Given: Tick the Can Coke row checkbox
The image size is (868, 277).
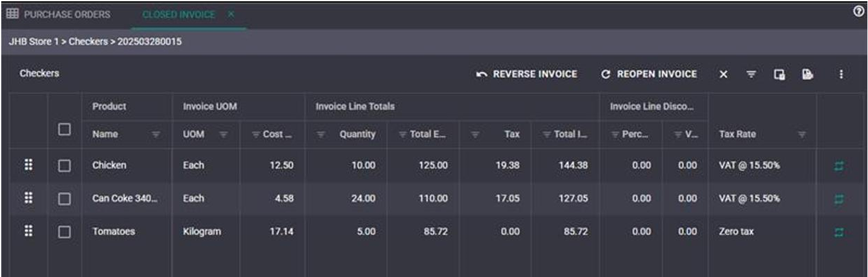Looking at the screenshot, I should [64, 198].
